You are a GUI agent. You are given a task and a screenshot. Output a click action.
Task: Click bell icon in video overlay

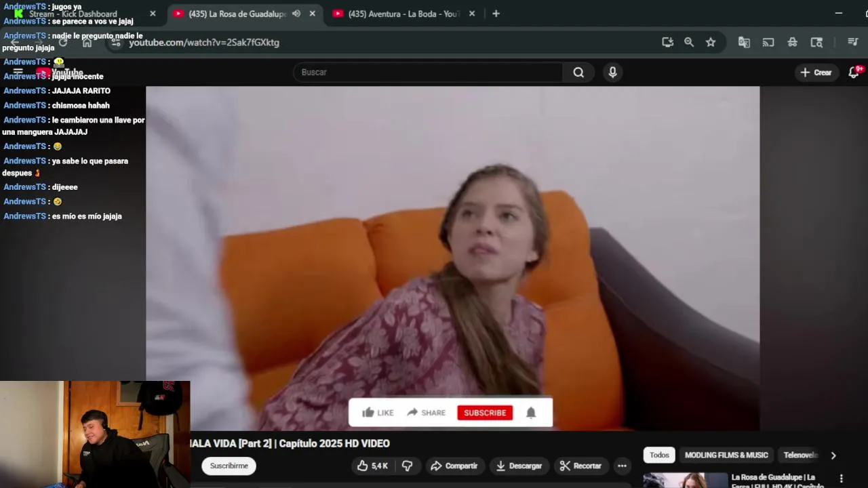[x=531, y=413]
